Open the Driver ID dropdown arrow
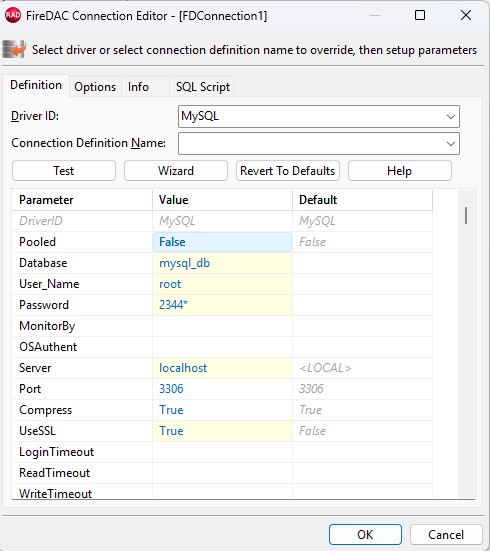The height and width of the screenshot is (551, 490). 451,116
